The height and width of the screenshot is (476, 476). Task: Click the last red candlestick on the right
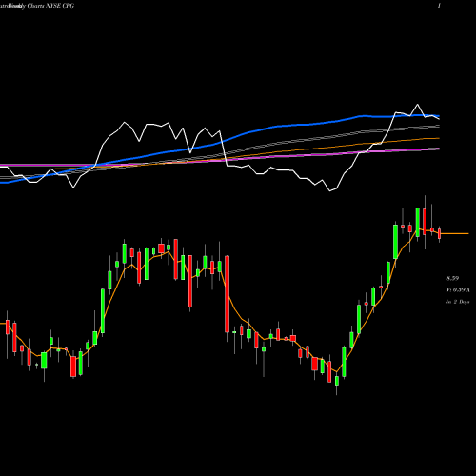(x=440, y=234)
